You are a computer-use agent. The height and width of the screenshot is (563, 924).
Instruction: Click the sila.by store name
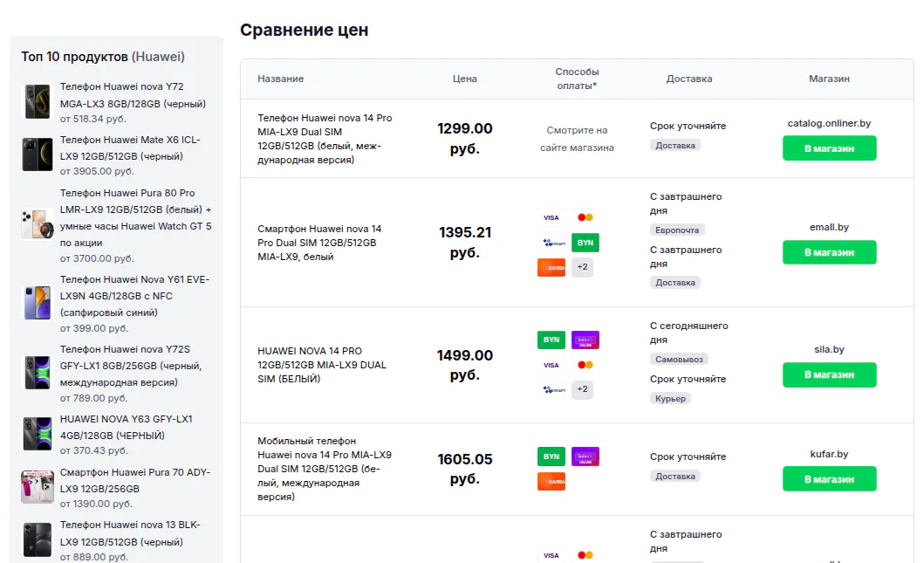829,350
